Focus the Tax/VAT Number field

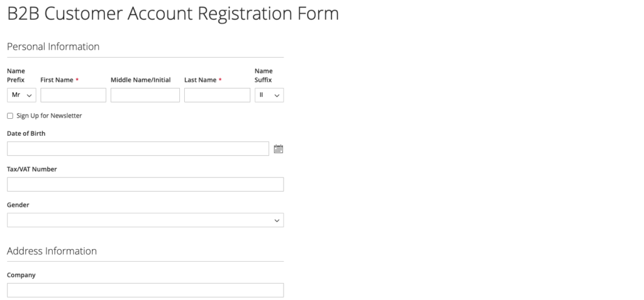[x=145, y=184]
